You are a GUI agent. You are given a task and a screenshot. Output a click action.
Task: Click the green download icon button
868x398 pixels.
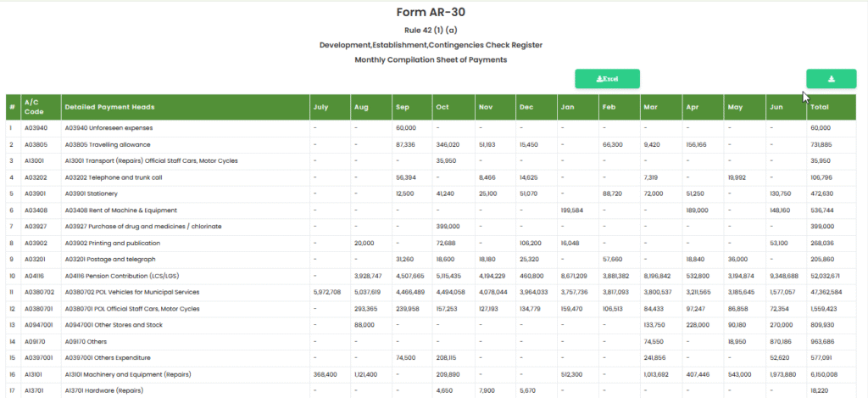coord(831,79)
